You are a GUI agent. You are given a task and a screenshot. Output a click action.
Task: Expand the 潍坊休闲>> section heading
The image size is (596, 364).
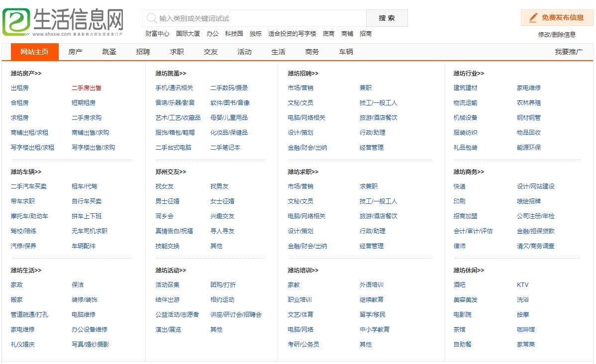(x=469, y=270)
